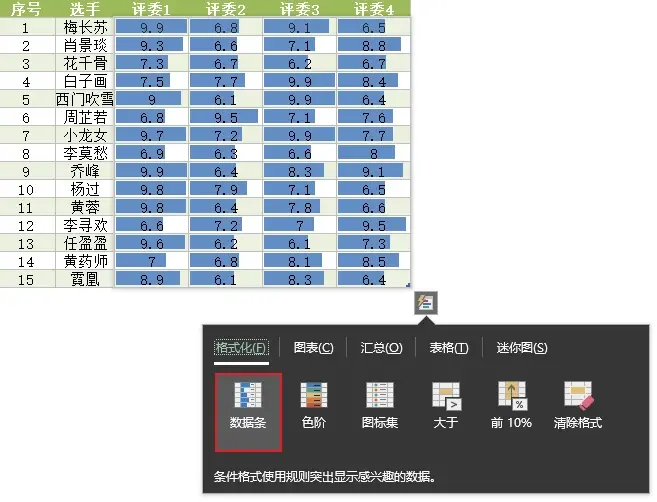Viewport: 657px width, 502px height.
Task: Switch to the 图表(C) tab
Action: click(x=313, y=348)
